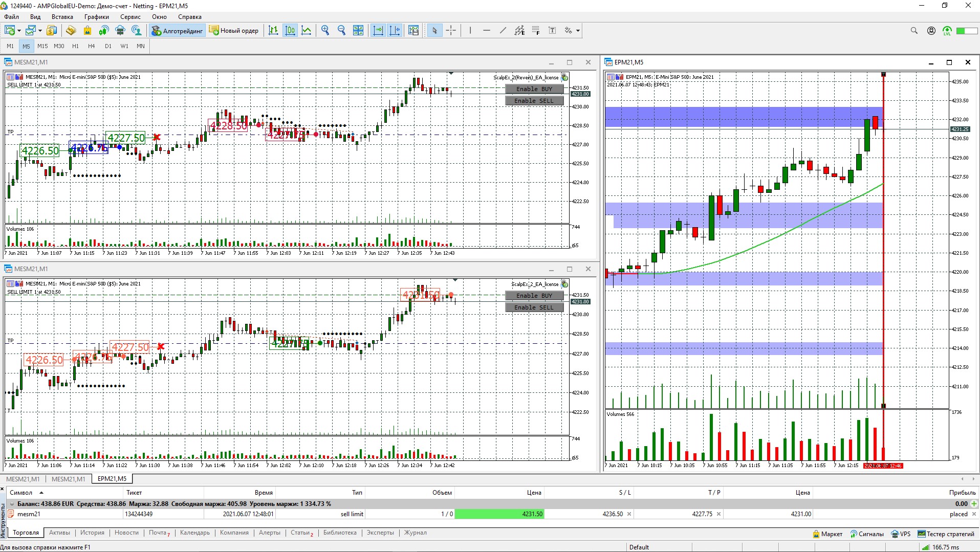Image resolution: width=980 pixels, height=552 pixels.
Task: Click the new chart icon in toolbar
Action: pyautogui.click(x=10, y=31)
